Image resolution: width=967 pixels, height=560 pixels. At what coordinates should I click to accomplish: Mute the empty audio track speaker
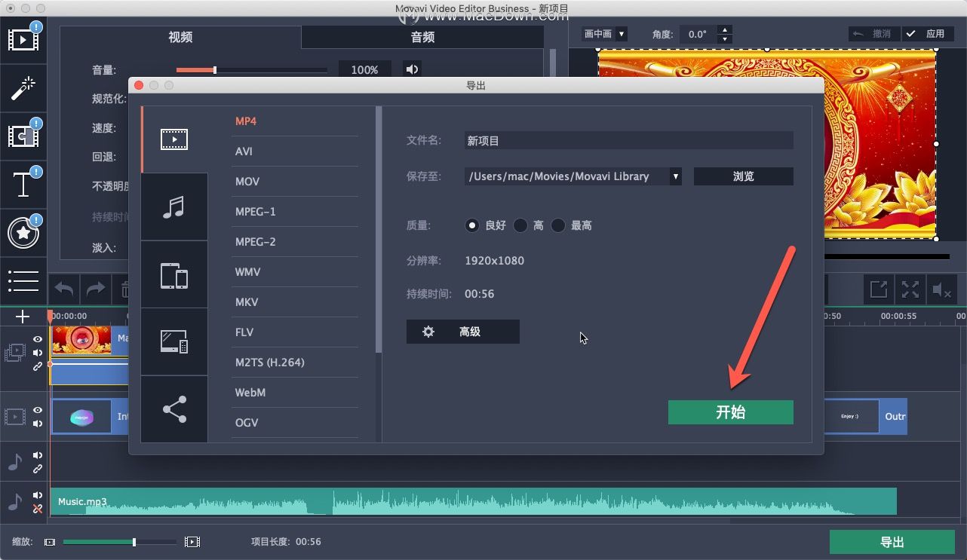pos(38,455)
